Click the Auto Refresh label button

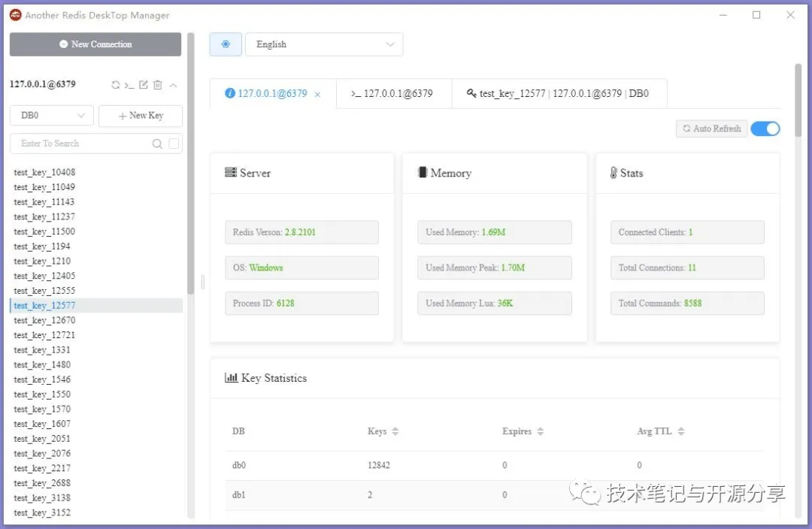[711, 128]
